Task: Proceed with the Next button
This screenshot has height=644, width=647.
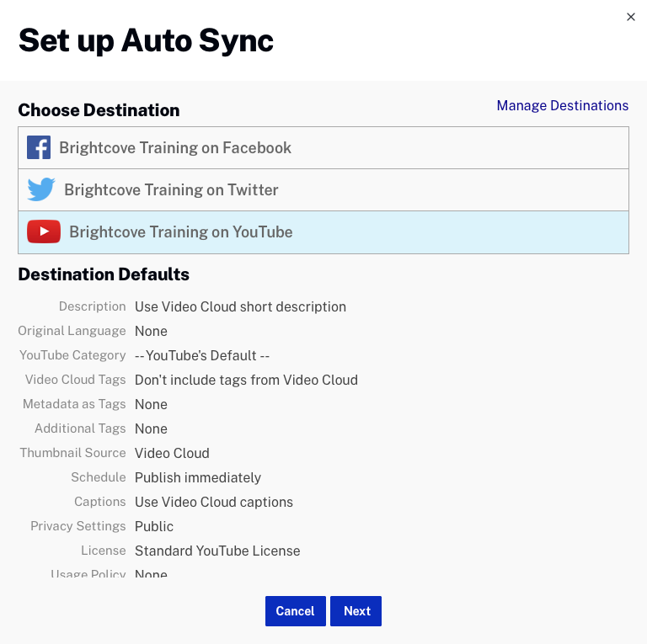Action: point(356,611)
